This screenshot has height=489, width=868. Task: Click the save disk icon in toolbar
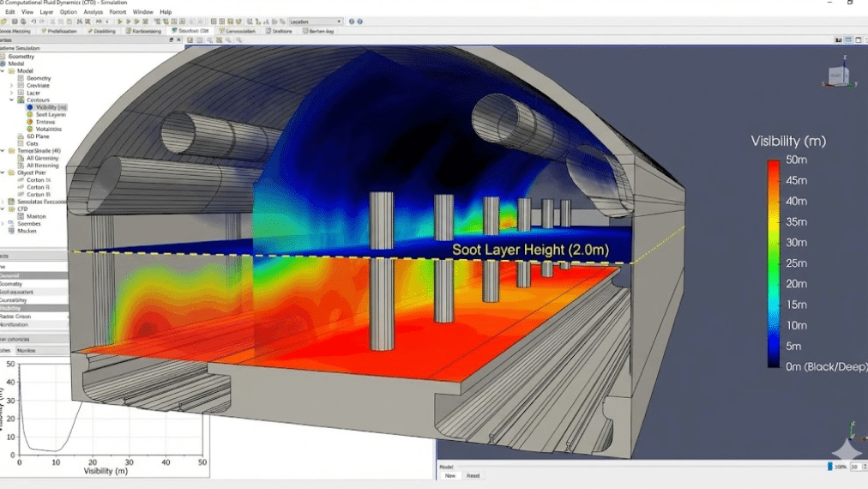click(x=15, y=21)
